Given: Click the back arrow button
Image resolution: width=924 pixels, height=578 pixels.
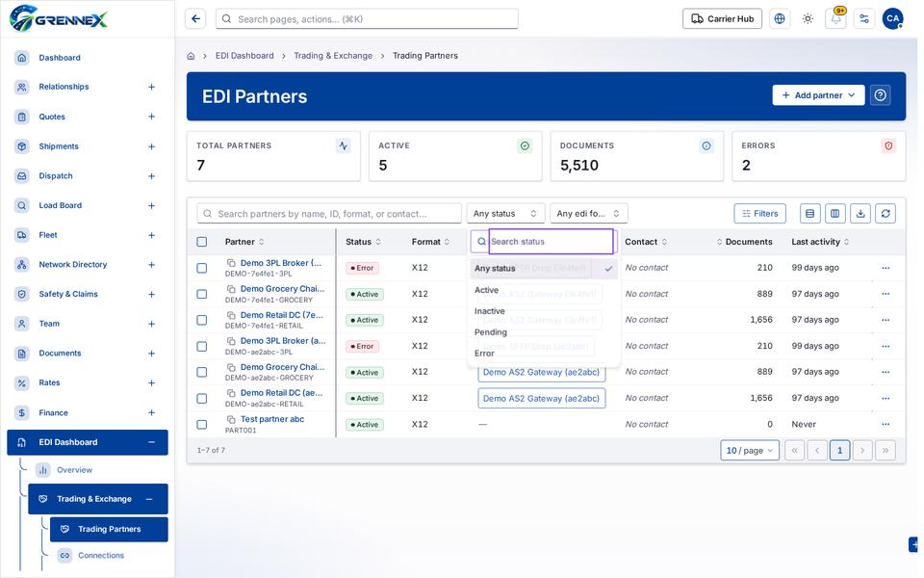Looking at the screenshot, I should (x=195, y=18).
